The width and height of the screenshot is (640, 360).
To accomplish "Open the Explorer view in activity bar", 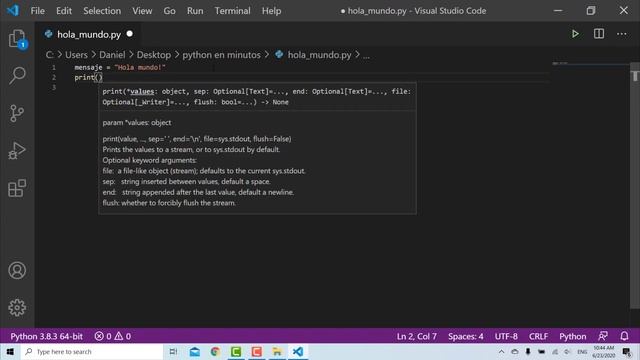I will (x=17, y=39).
